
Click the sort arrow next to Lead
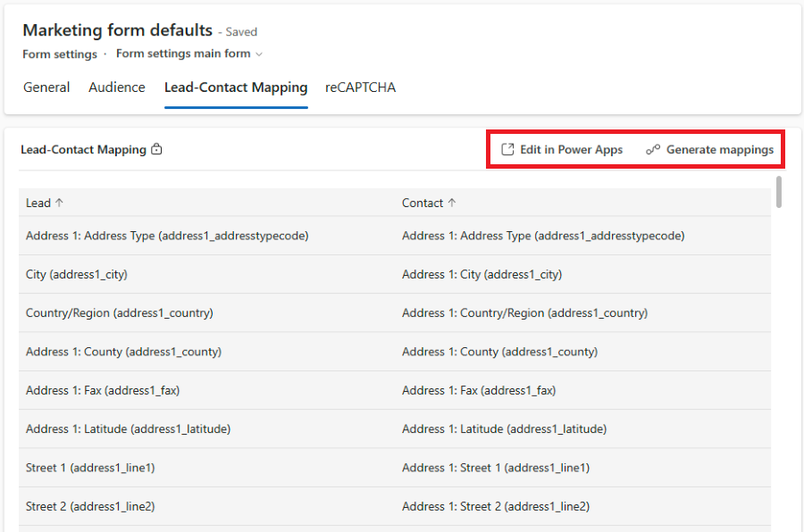click(x=60, y=203)
